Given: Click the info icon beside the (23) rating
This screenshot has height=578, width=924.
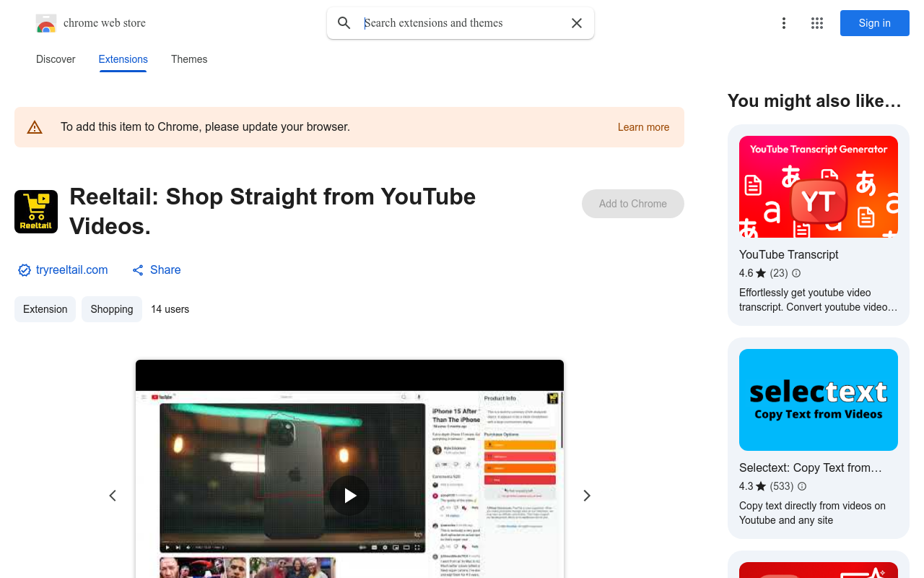Looking at the screenshot, I should (796, 273).
